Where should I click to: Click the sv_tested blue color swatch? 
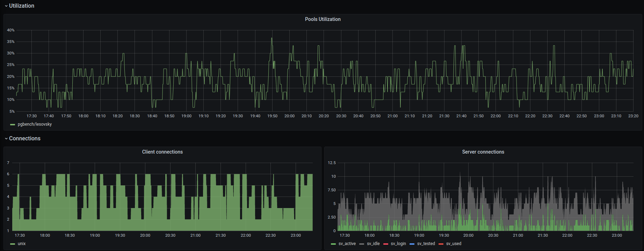[x=412, y=244]
